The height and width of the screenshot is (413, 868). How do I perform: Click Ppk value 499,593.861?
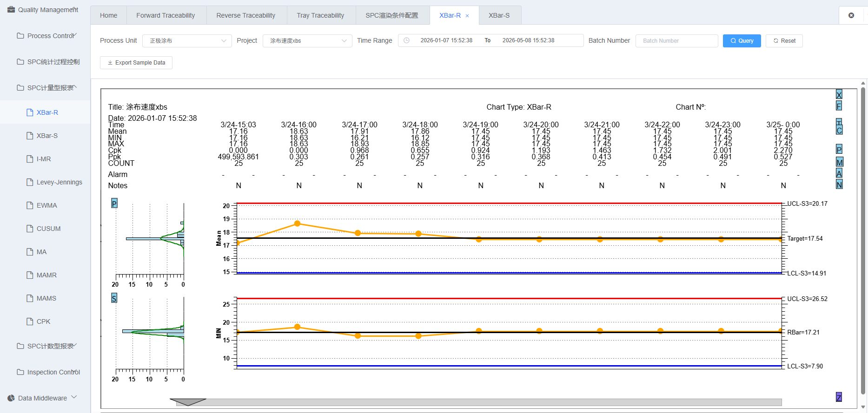pyautogui.click(x=238, y=157)
